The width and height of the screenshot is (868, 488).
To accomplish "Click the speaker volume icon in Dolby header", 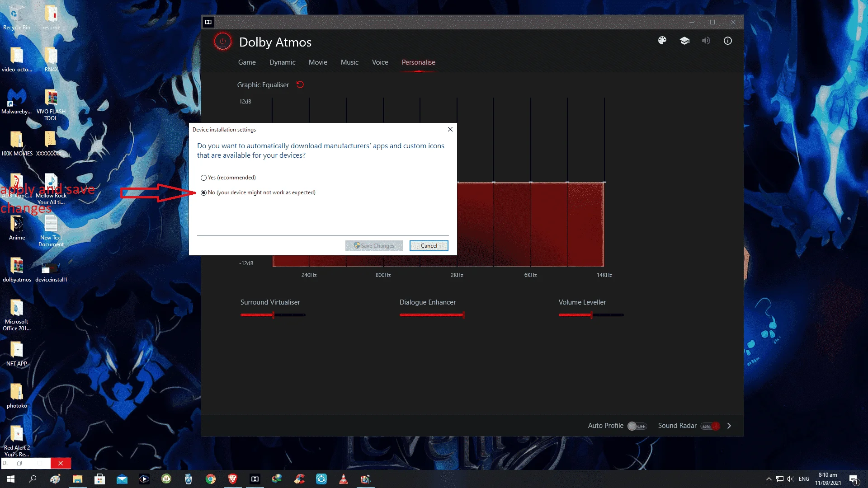I will click(706, 41).
